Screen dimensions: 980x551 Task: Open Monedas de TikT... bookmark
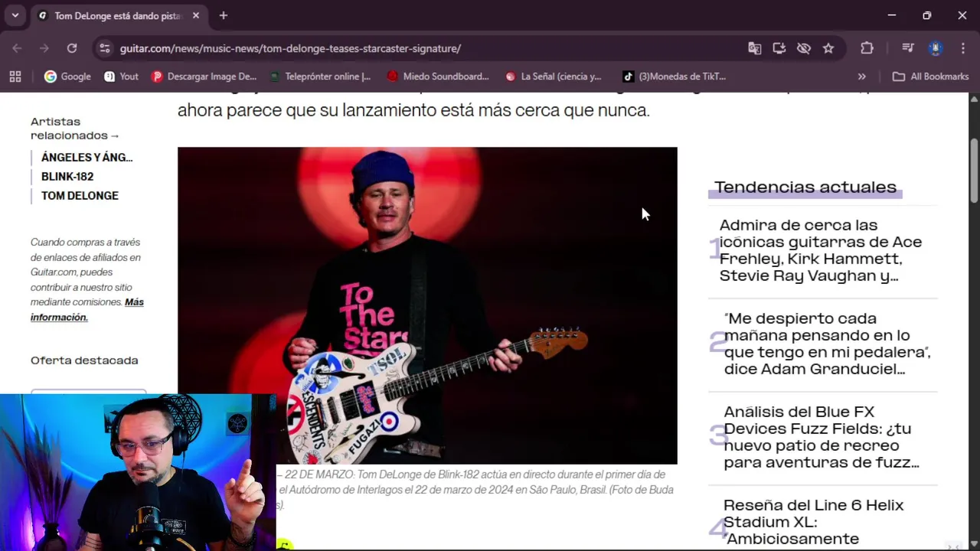pyautogui.click(x=674, y=77)
